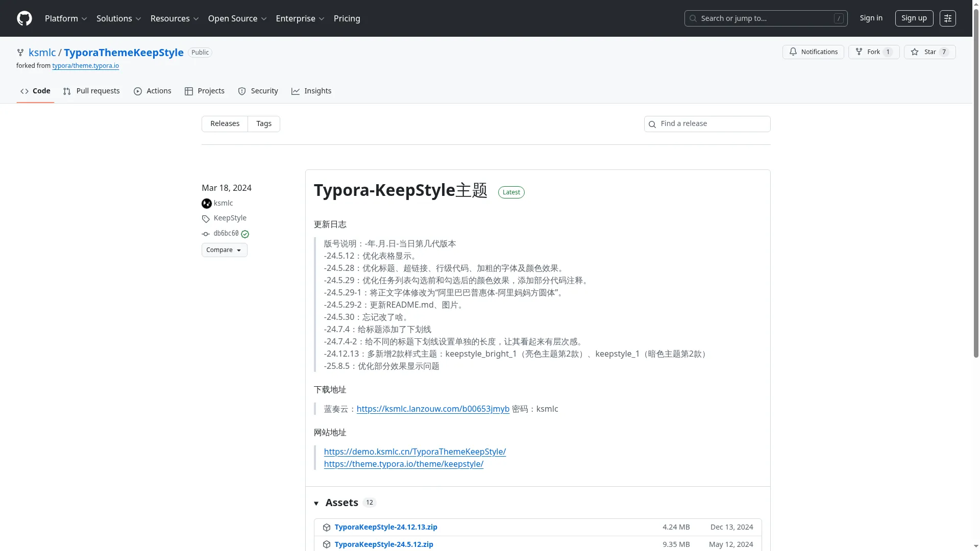Expand the Open Source menu
The image size is (980, 551).
(x=237, y=18)
